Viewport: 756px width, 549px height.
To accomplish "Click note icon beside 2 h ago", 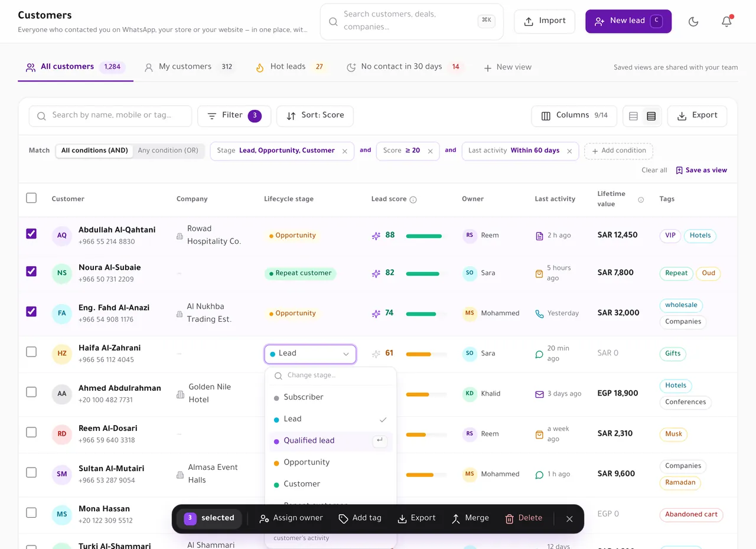I will [x=539, y=236].
